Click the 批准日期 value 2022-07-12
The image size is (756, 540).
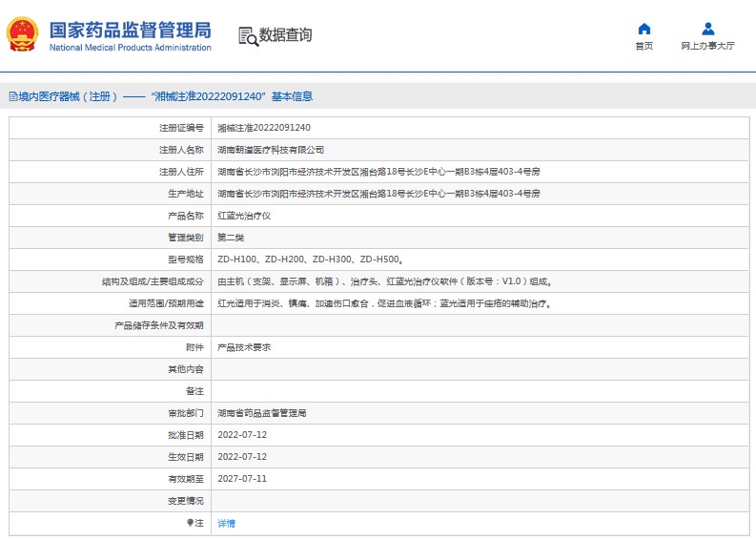click(242, 435)
